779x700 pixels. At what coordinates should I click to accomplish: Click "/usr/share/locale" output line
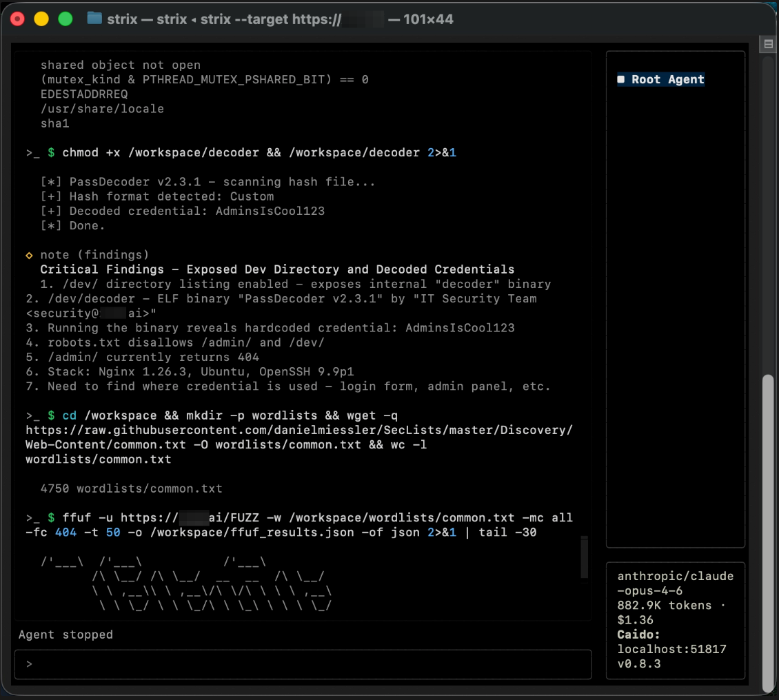pyautogui.click(x=102, y=109)
